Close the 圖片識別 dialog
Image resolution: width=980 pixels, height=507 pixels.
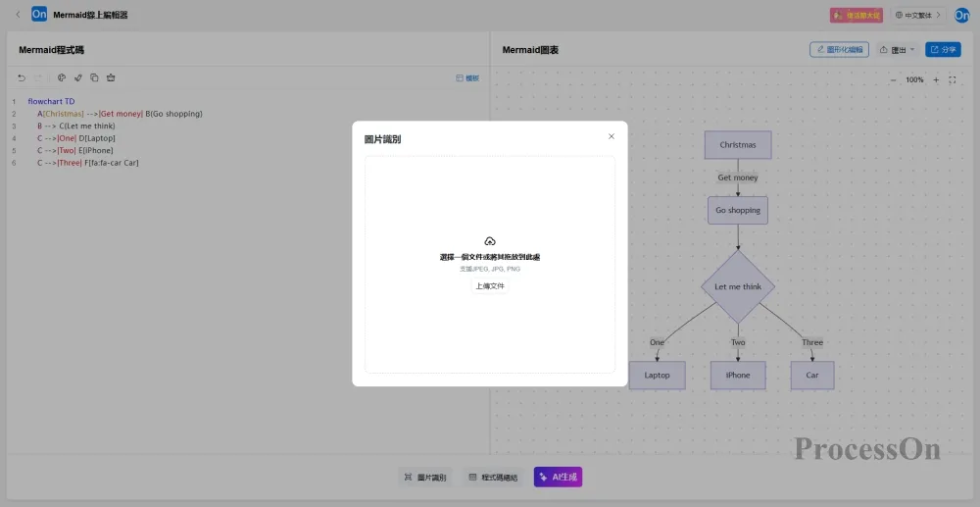click(612, 136)
